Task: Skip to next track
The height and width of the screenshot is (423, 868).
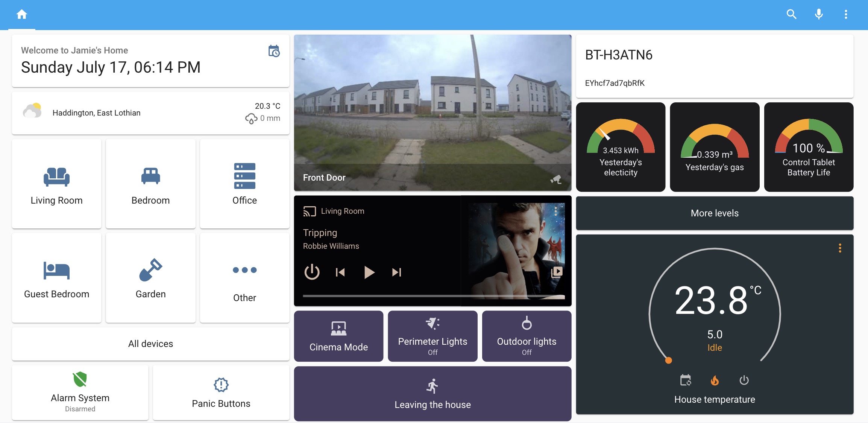Action: point(397,272)
